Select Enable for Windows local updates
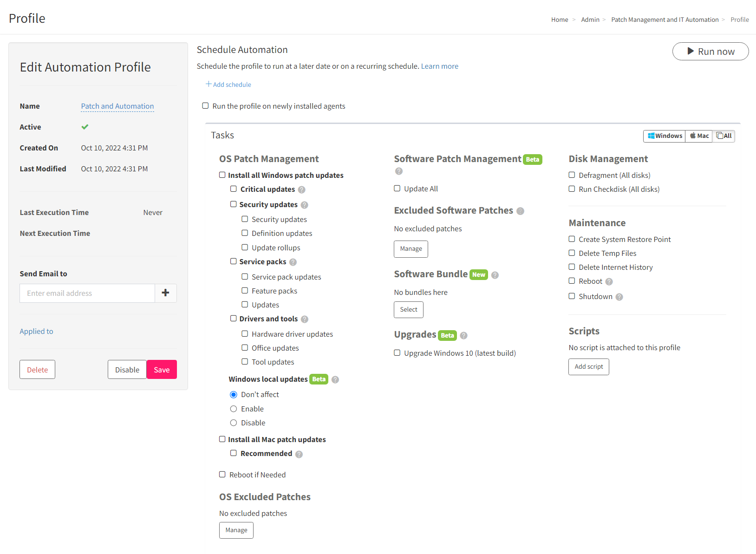Screen dimensions: 756x554 pyautogui.click(x=234, y=409)
